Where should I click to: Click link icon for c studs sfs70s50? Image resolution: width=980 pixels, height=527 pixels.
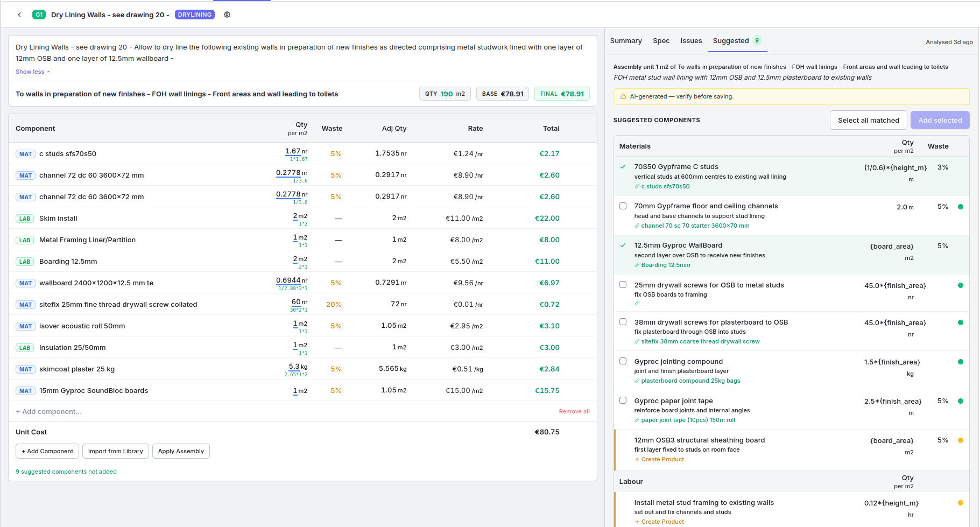click(637, 187)
